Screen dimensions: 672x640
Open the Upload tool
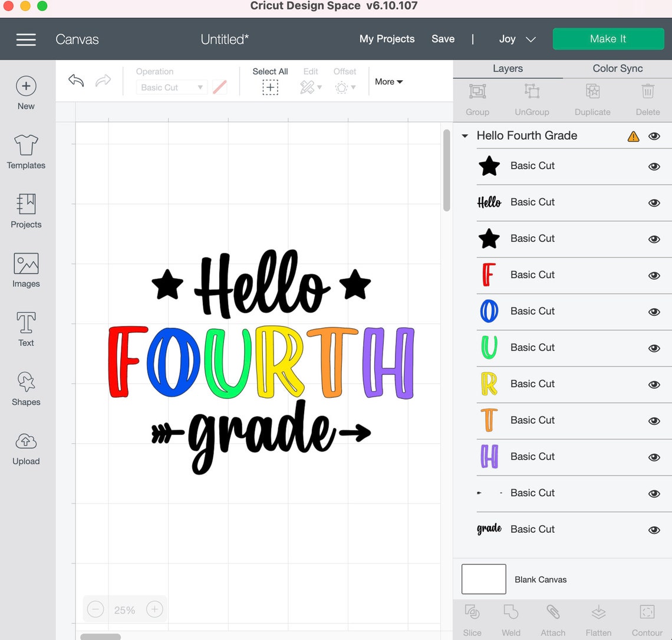[26, 448]
